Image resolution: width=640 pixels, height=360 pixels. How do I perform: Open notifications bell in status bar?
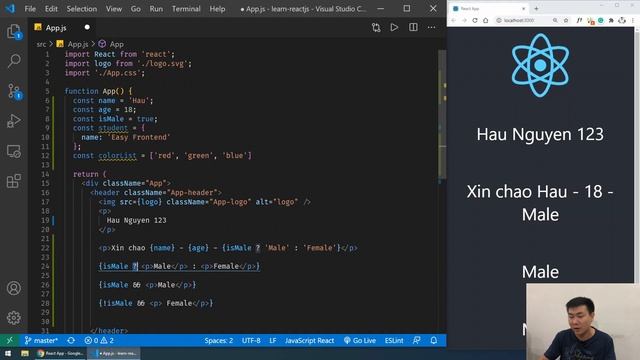(x=433, y=340)
